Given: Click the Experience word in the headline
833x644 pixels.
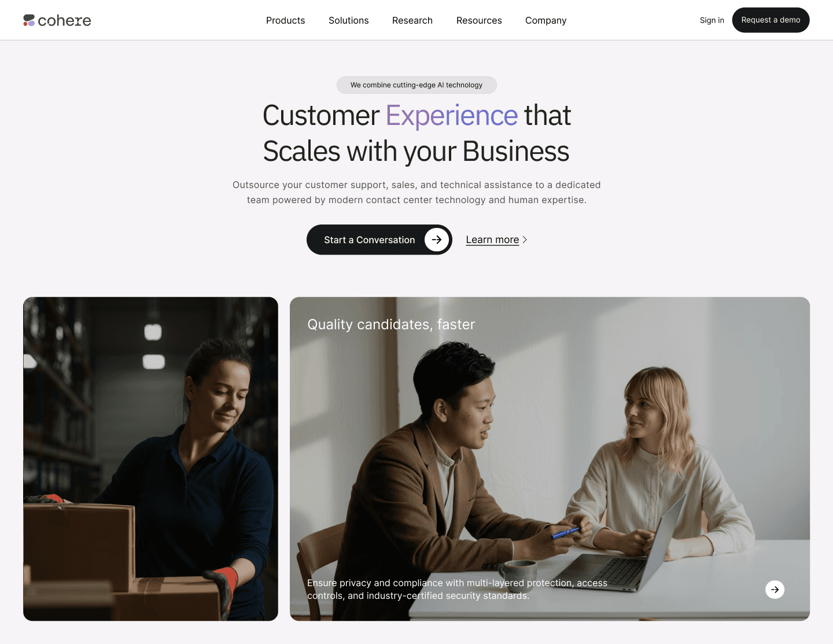Looking at the screenshot, I should (452, 116).
